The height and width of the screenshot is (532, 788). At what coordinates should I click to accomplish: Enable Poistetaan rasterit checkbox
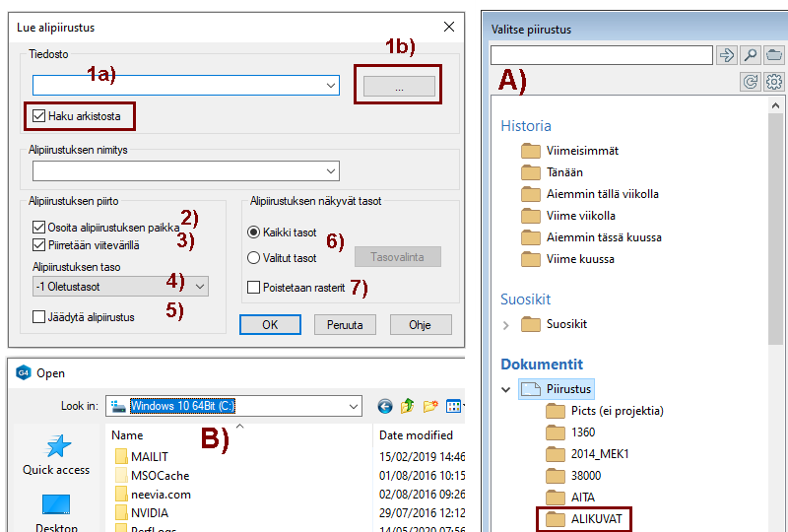click(254, 287)
